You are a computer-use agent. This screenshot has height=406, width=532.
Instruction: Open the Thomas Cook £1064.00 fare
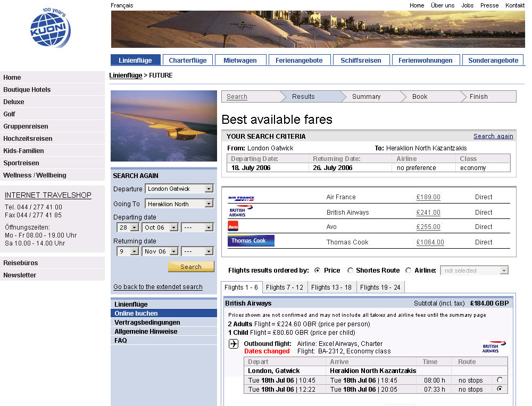tap(430, 242)
